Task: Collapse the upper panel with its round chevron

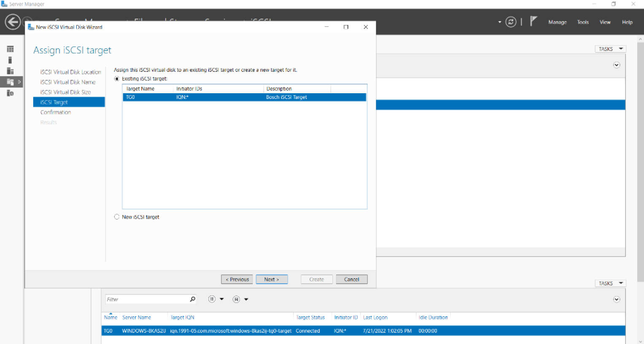Action: [617, 65]
